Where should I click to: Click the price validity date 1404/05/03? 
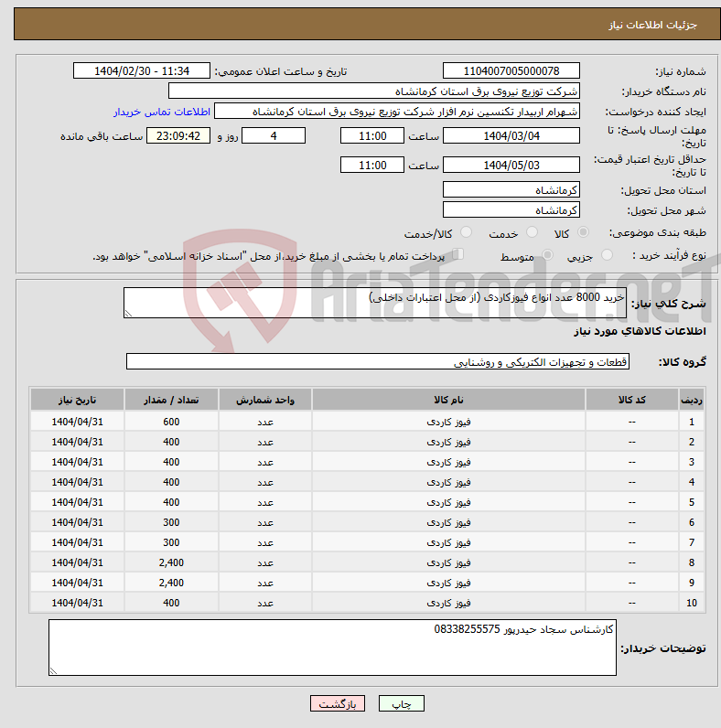[511, 165]
